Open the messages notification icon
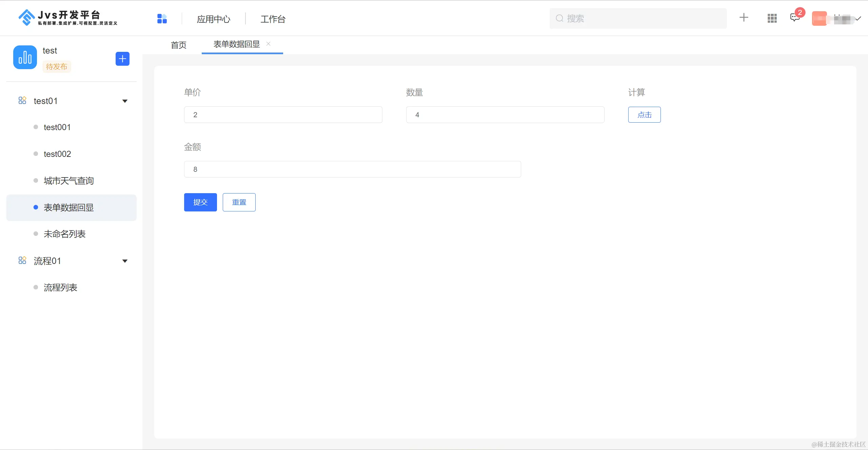 [794, 18]
